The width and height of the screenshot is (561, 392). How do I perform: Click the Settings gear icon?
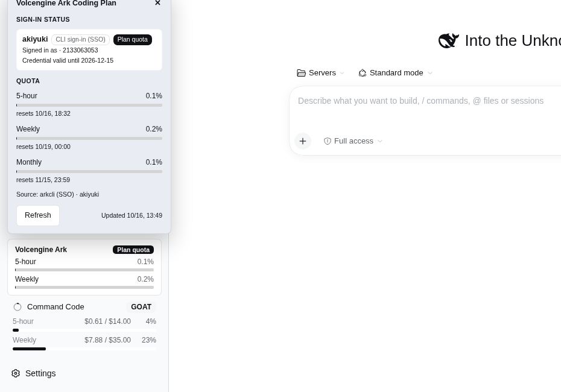coord(16,373)
